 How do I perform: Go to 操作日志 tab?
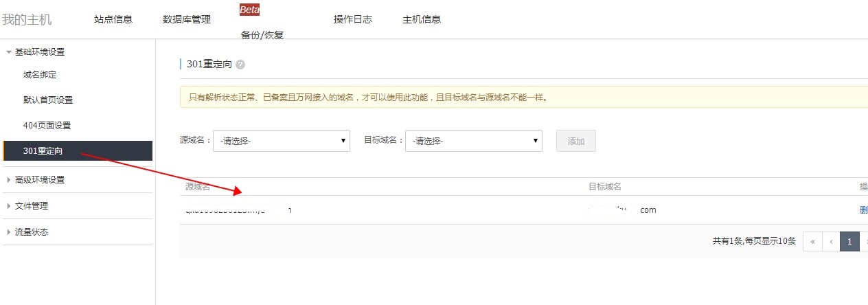point(353,20)
